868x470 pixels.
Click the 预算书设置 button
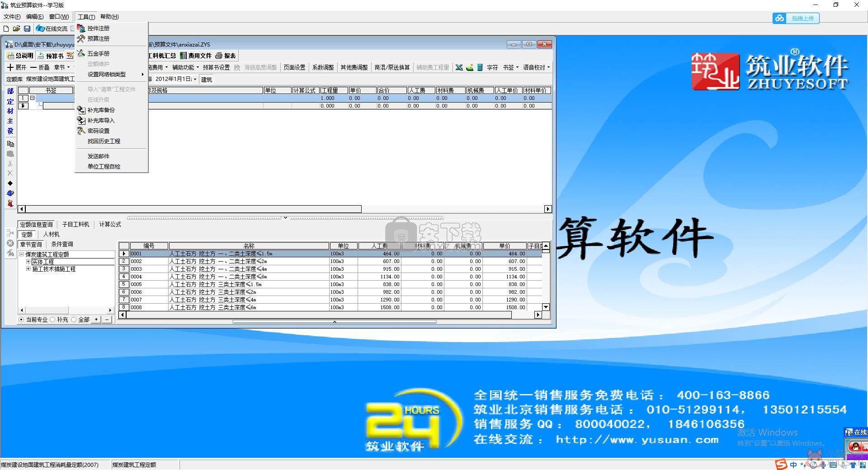coord(216,67)
